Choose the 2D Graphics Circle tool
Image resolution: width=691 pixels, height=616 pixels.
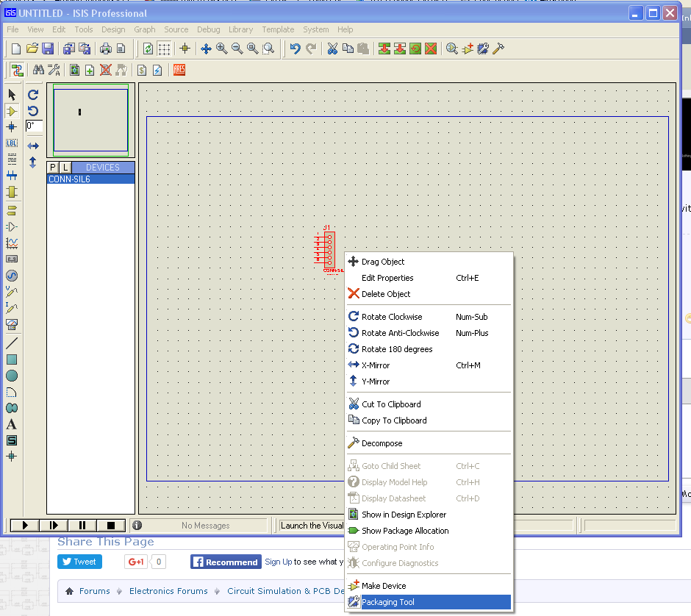(12, 376)
